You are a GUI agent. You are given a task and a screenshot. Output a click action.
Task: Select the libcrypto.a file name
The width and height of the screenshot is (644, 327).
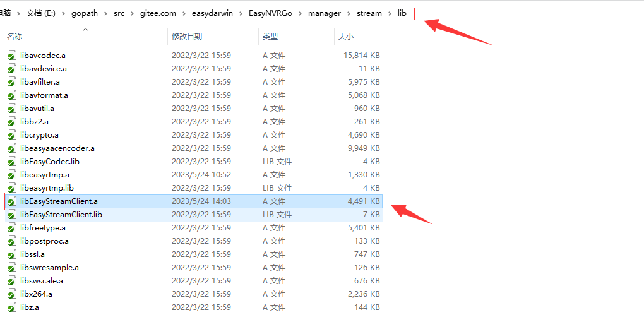pos(39,135)
